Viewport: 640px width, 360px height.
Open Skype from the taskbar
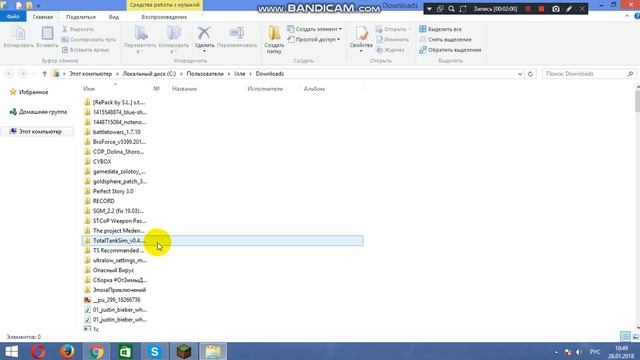click(x=155, y=351)
